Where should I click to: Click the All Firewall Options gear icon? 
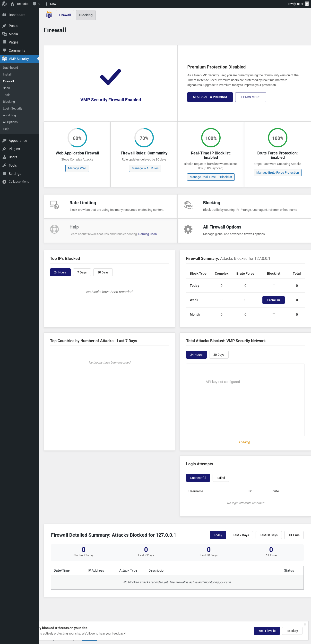click(188, 229)
